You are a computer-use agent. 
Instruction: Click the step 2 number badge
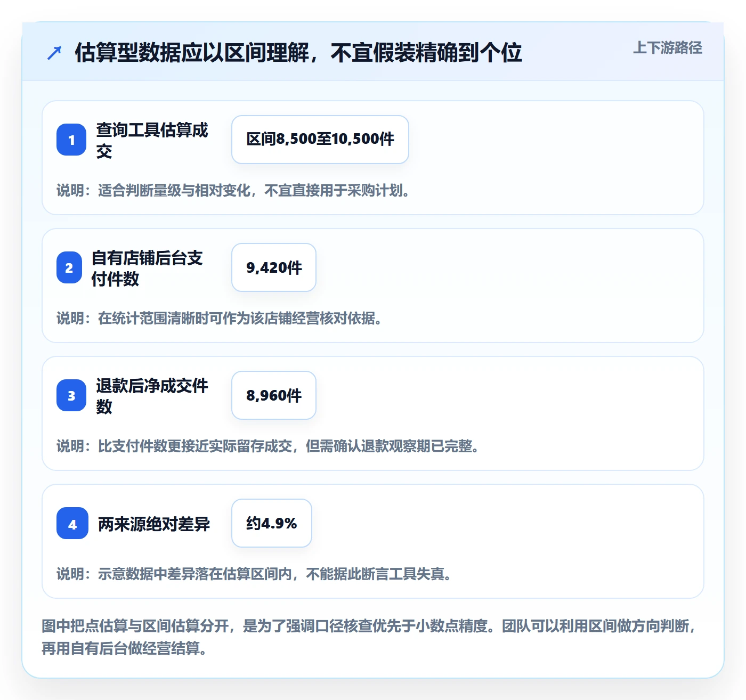click(69, 267)
